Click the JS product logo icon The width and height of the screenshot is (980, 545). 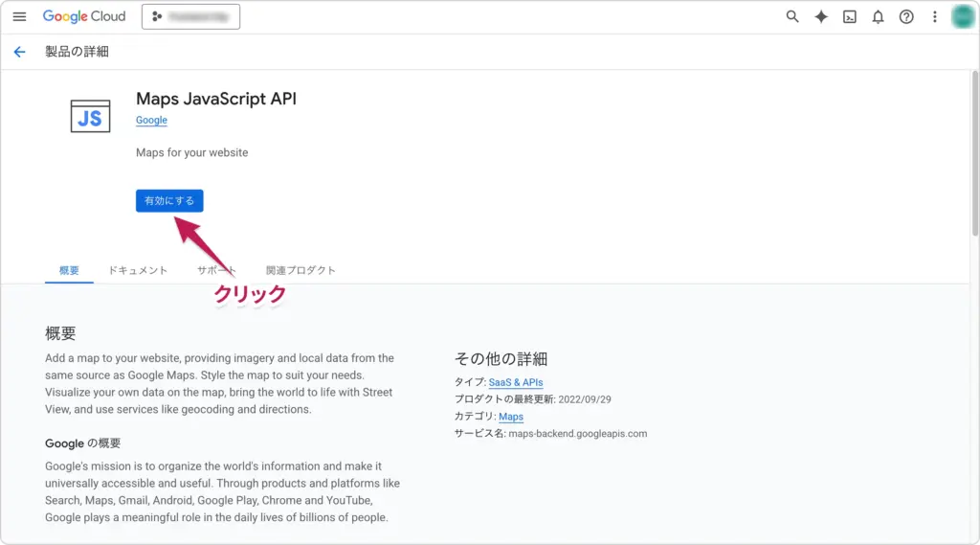(x=90, y=116)
